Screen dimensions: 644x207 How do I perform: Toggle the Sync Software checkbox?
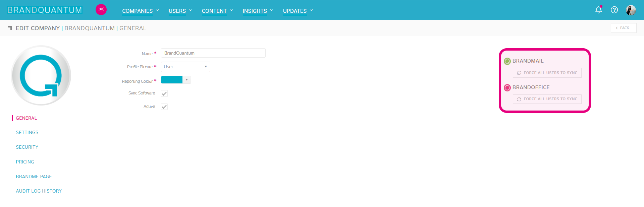pos(164,93)
